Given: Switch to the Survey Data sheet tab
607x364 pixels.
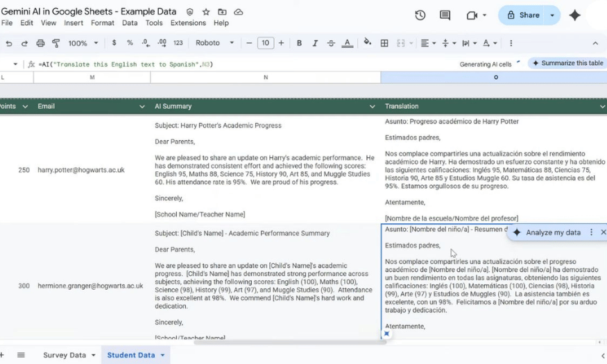Looking at the screenshot, I should pyautogui.click(x=65, y=355).
